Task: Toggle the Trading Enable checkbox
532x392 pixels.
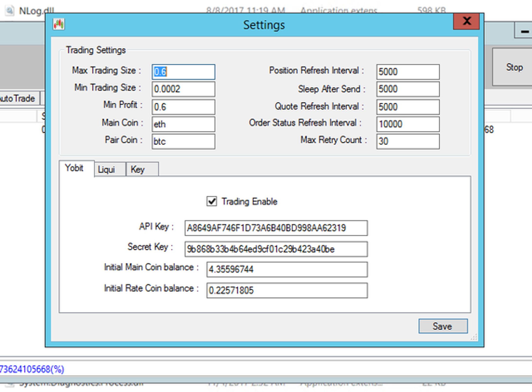Action: (x=211, y=201)
